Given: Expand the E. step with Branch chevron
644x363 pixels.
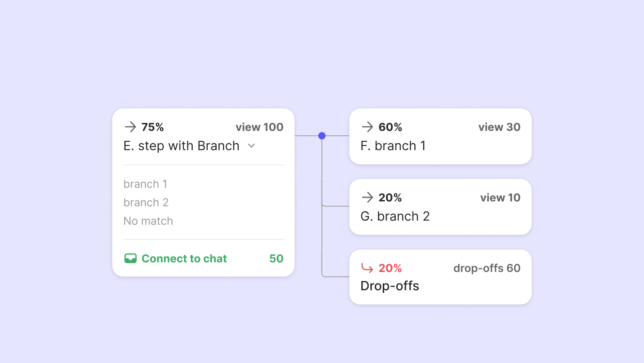Looking at the screenshot, I should (x=251, y=146).
